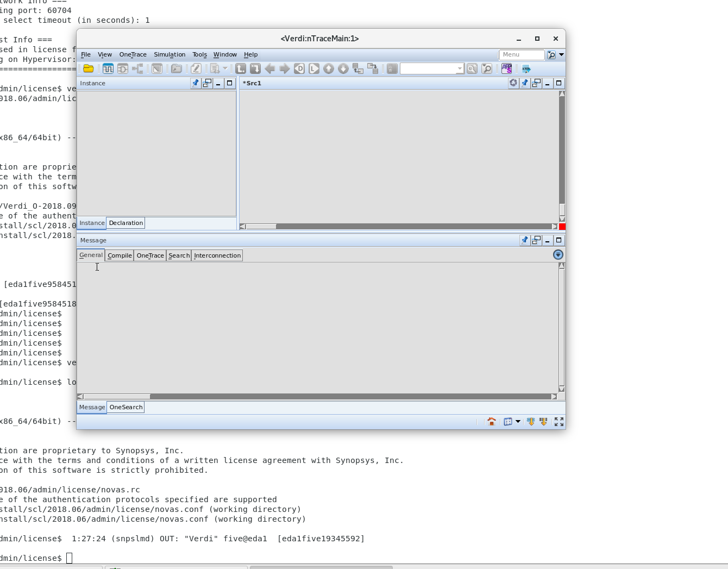This screenshot has width=728, height=569.
Task: Minimize the Instance panel
Action: (x=218, y=83)
